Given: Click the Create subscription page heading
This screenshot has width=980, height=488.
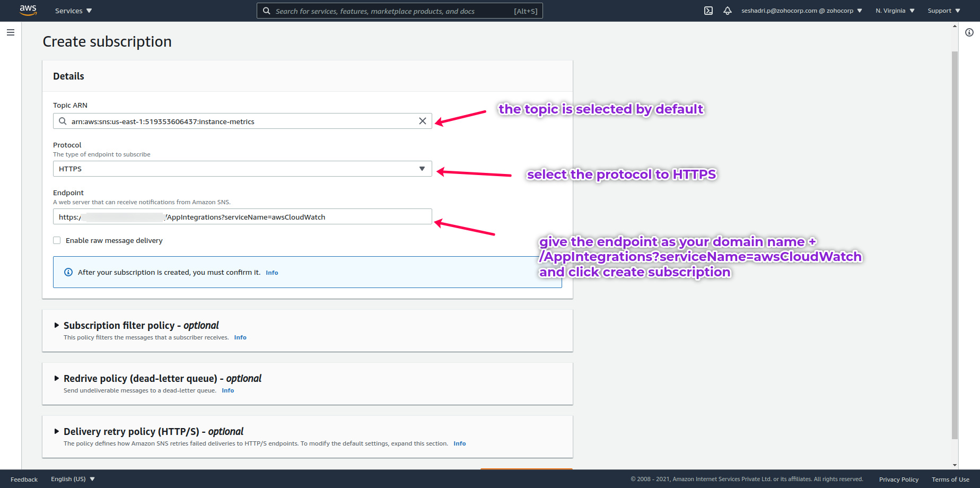Looking at the screenshot, I should click(107, 41).
